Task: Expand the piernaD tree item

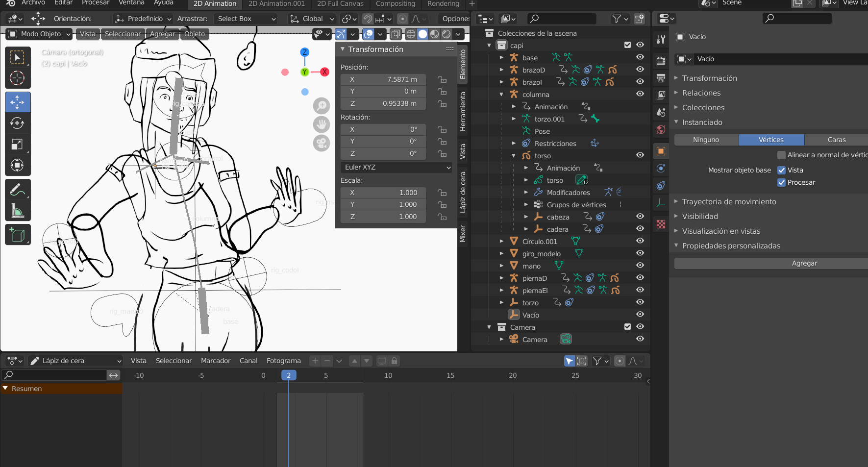Action: coord(501,278)
